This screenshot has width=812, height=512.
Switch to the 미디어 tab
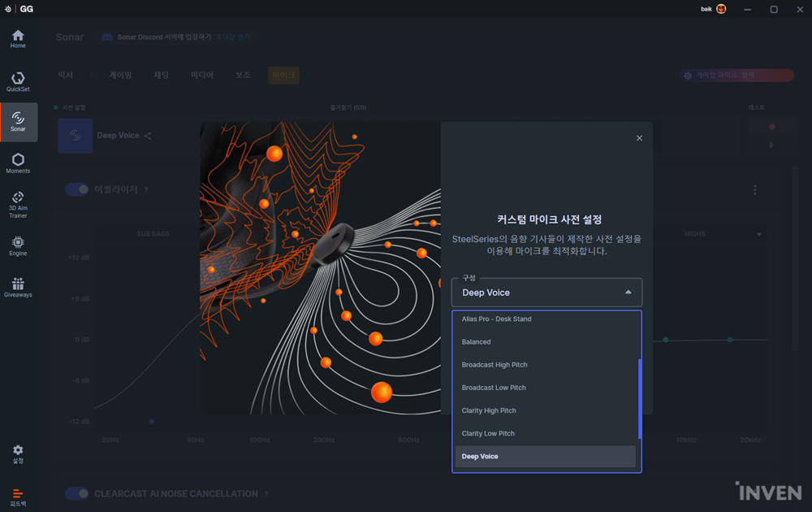coord(202,75)
